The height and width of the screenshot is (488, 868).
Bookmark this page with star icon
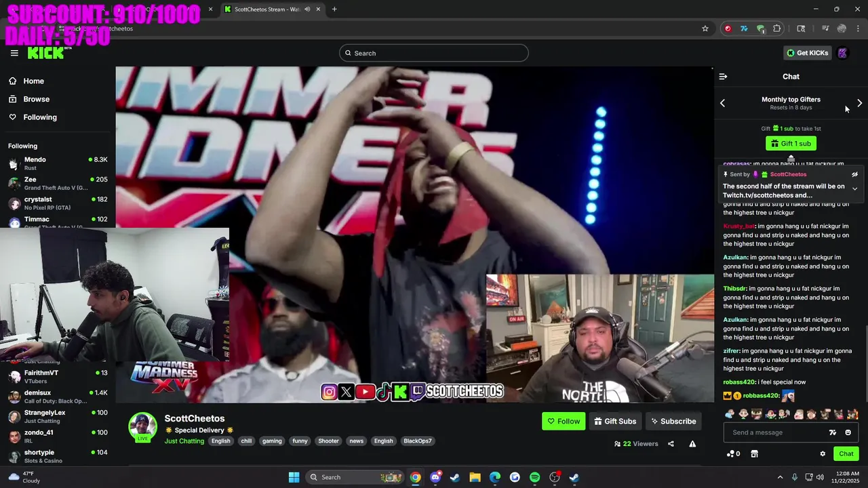[x=705, y=28]
